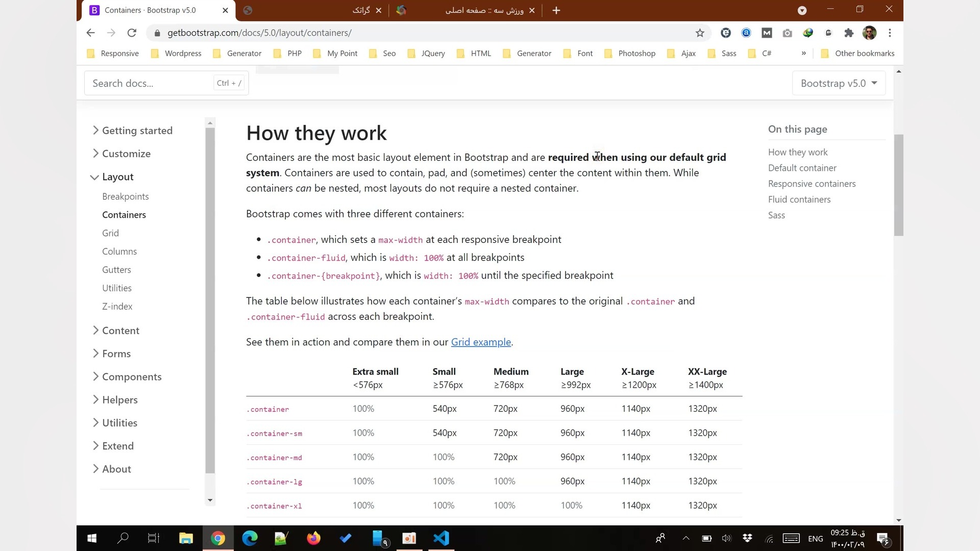Open the Extensions puzzle-piece icon
This screenshot has width=980, height=551.
click(x=848, y=33)
